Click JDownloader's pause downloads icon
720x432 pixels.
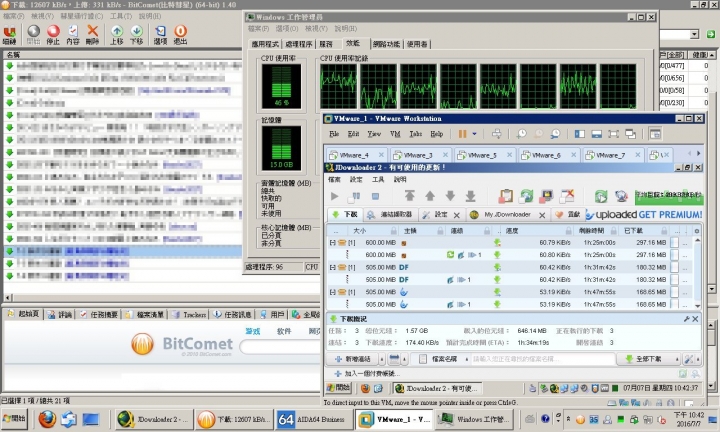354,197
